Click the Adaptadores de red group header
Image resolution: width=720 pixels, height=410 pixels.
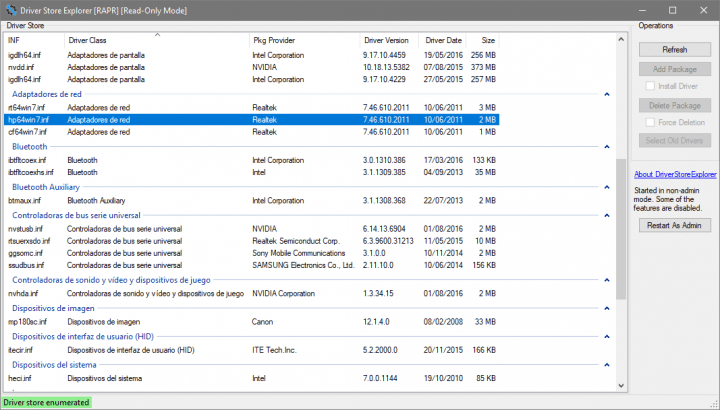pos(47,94)
